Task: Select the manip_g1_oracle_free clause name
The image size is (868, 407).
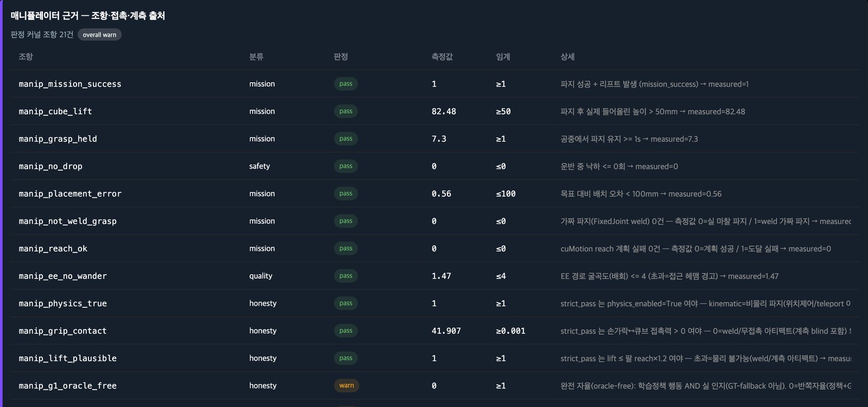Action: coord(68,386)
